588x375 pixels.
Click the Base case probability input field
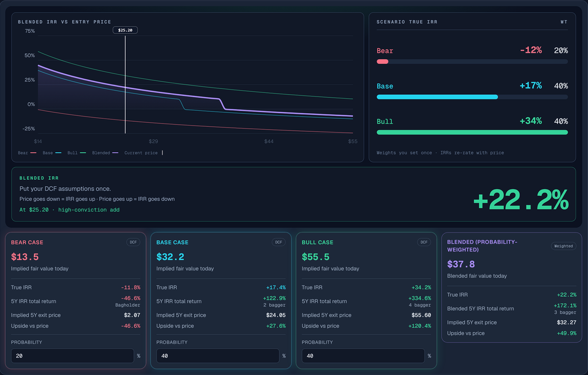click(218, 356)
